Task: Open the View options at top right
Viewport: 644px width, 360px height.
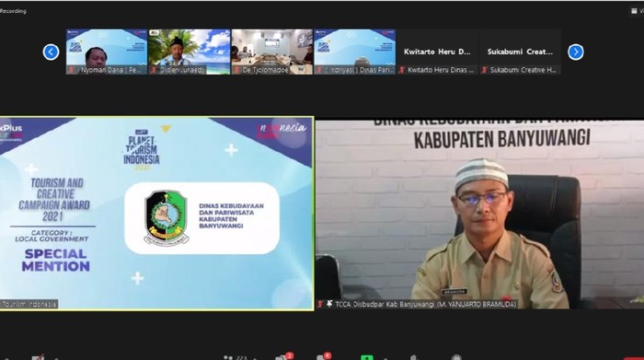Action: (x=638, y=11)
